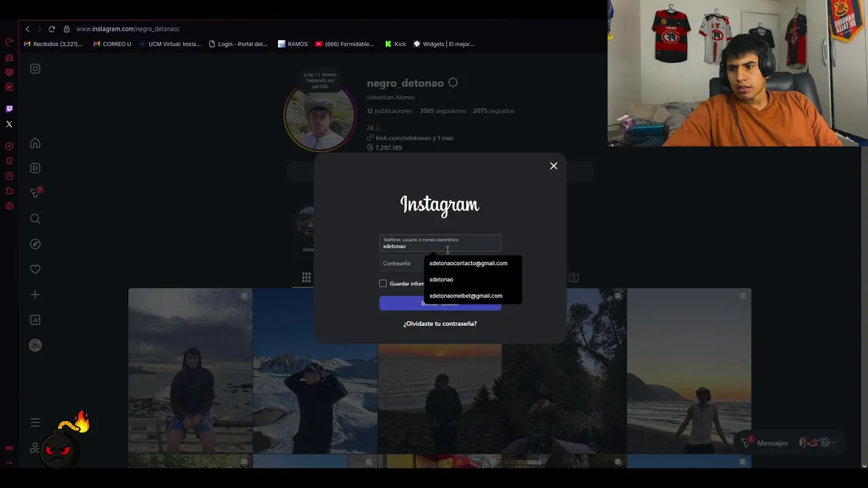Open tagged posts tab icon on the profile
The height and width of the screenshot is (488, 868).
point(574,278)
